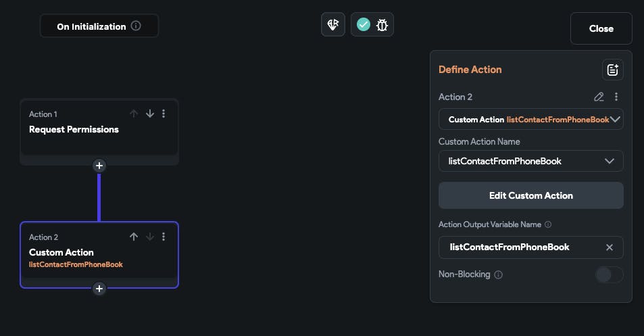Click the teal checkmark status icon
644x336 pixels.
click(x=364, y=25)
